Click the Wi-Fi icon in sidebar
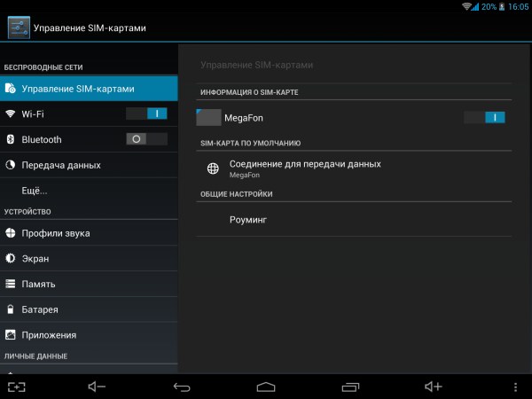 (10, 113)
